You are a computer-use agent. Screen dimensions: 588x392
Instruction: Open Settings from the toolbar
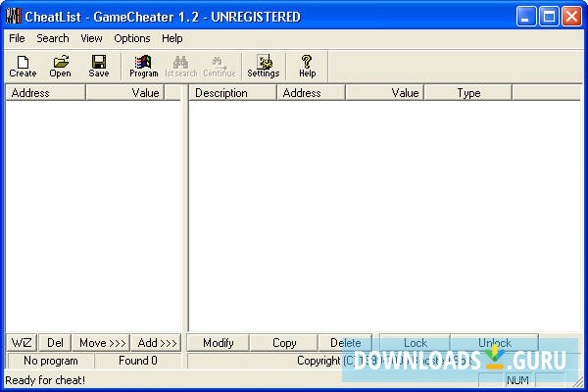pyautogui.click(x=264, y=67)
